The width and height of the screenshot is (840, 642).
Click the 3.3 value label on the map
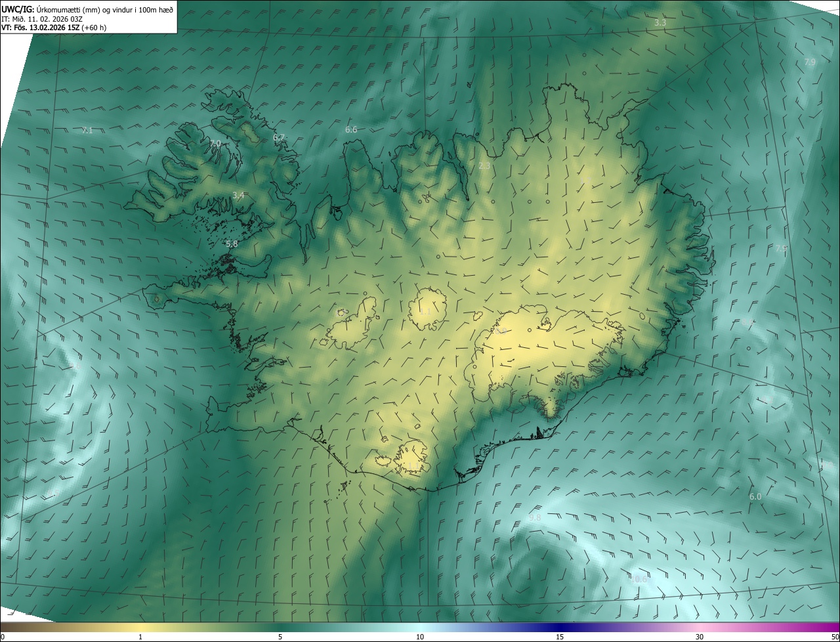coord(660,23)
